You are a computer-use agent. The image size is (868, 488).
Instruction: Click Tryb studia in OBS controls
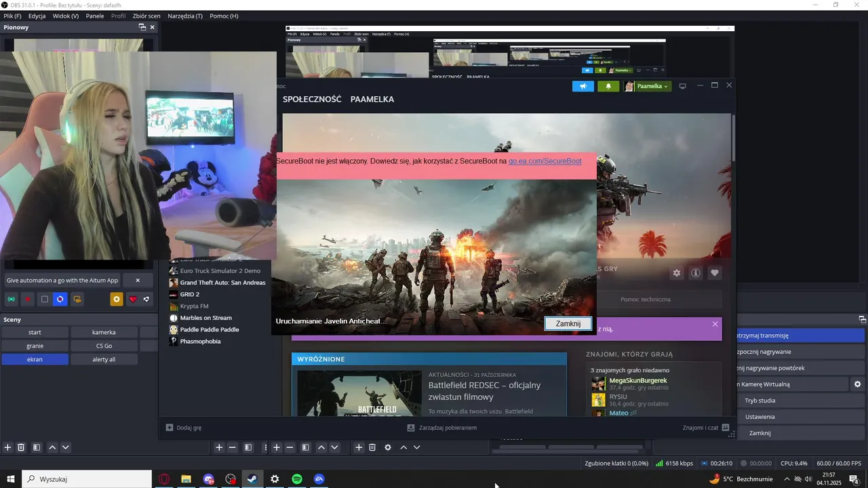[x=760, y=401]
